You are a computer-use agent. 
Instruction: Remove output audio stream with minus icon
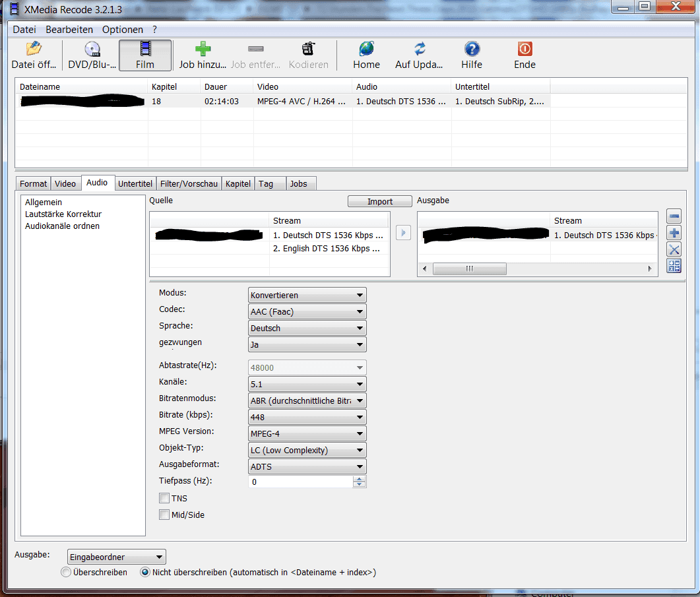click(674, 216)
